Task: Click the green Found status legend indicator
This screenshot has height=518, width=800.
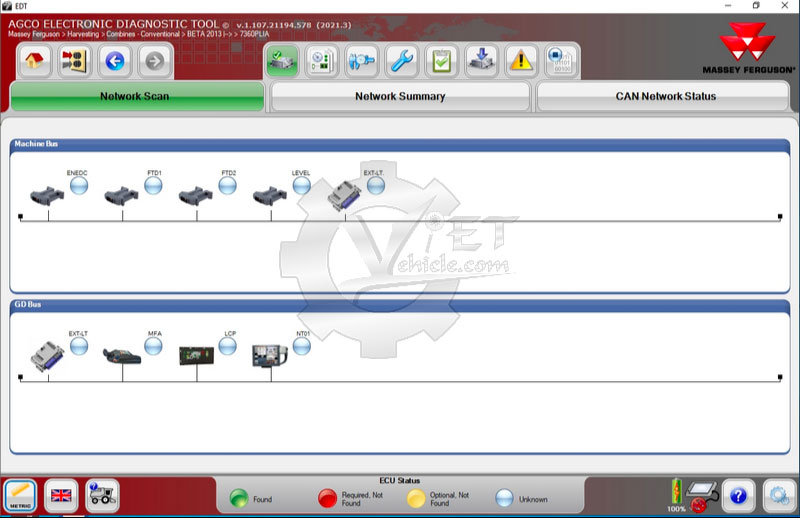Action: [x=238, y=498]
